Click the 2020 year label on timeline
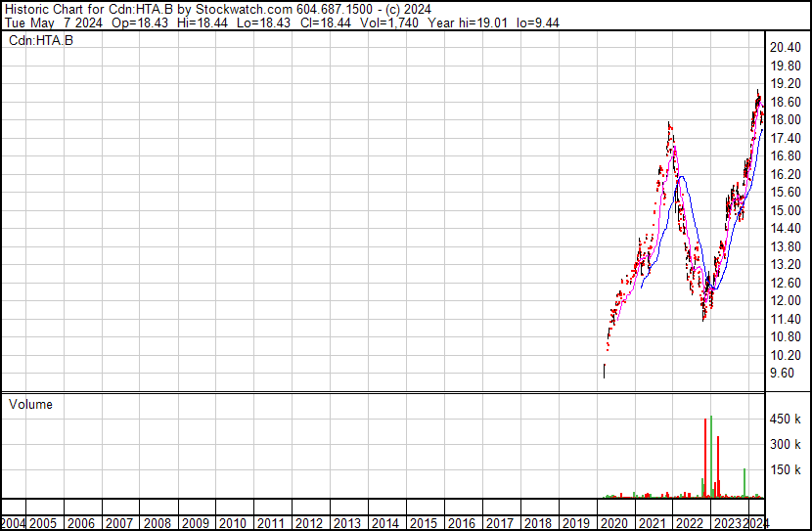The image size is (812, 531). pyautogui.click(x=611, y=523)
